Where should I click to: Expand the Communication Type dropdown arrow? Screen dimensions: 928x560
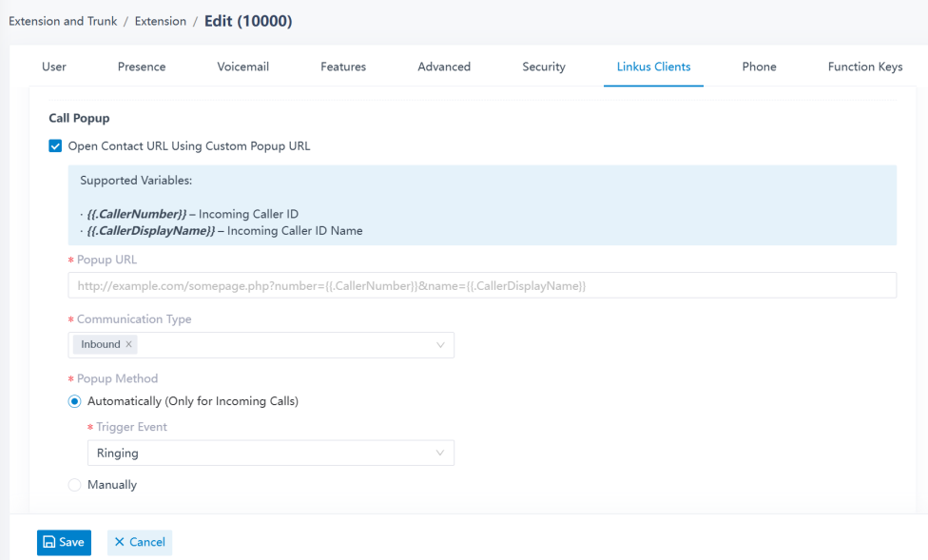click(440, 345)
